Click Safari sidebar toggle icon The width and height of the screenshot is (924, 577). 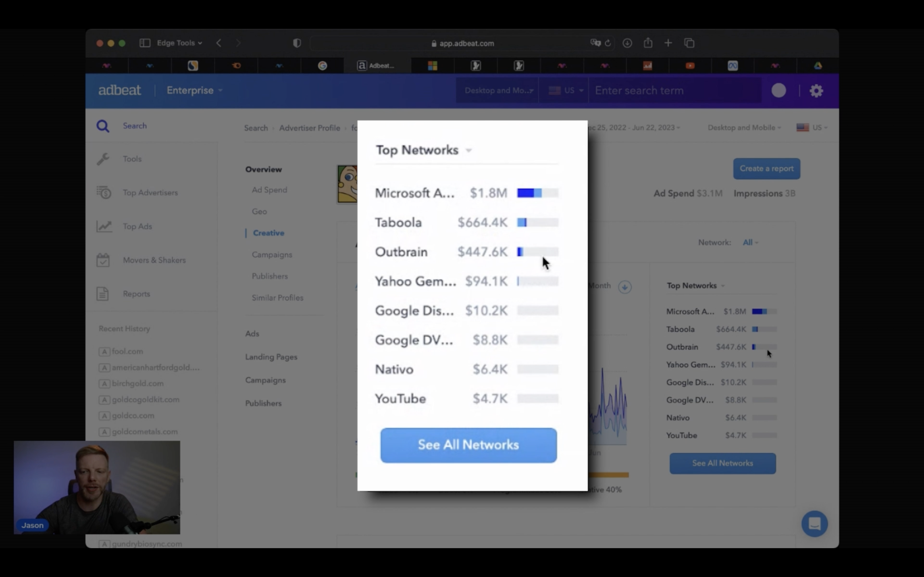pyautogui.click(x=145, y=43)
